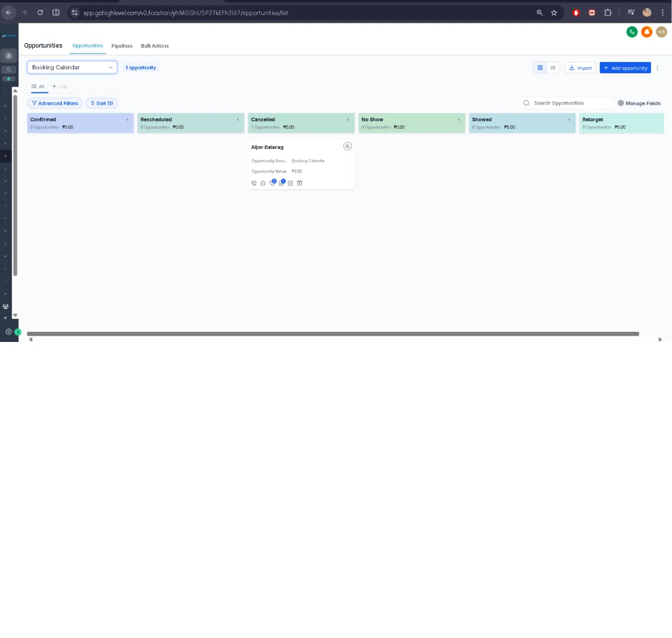Screen dimensions: 672x638
Task: Click the sidebar quick actions lightning icon
Action: 8,79
